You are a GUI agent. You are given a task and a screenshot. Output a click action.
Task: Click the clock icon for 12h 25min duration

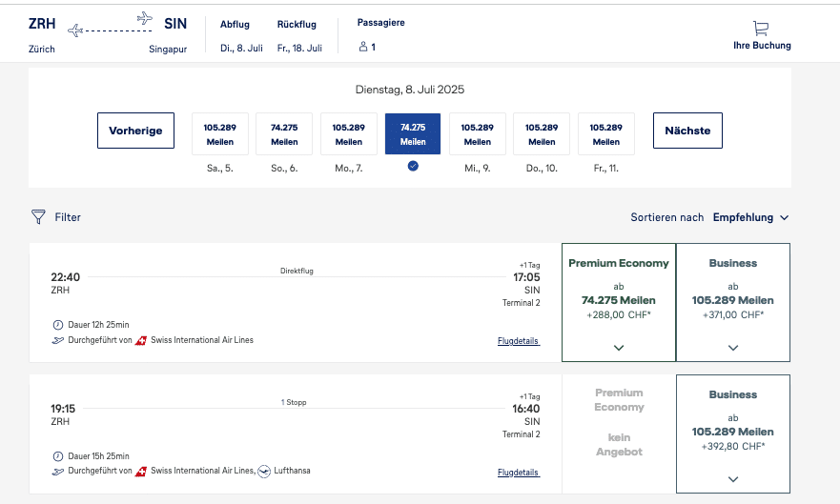point(58,325)
